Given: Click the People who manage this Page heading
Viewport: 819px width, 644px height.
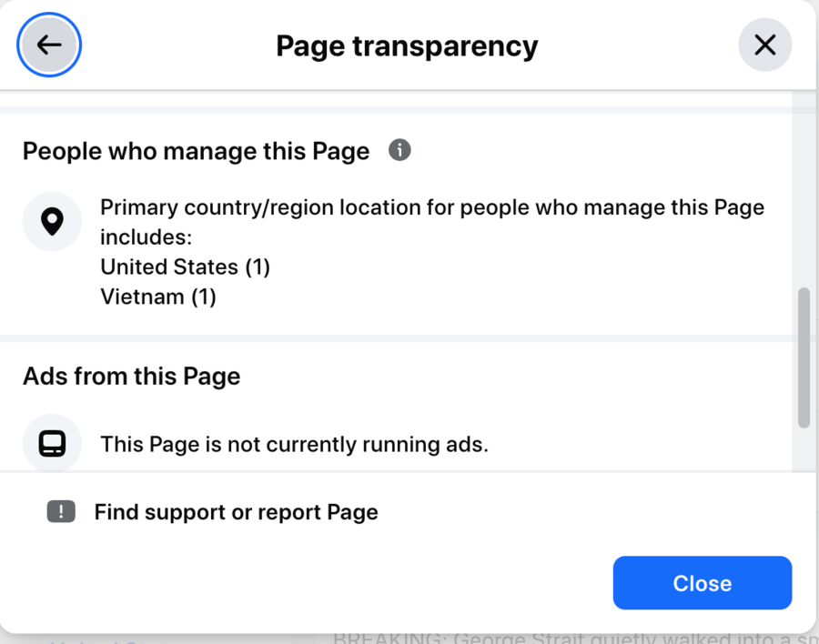Looking at the screenshot, I should (x=196, y=151).
